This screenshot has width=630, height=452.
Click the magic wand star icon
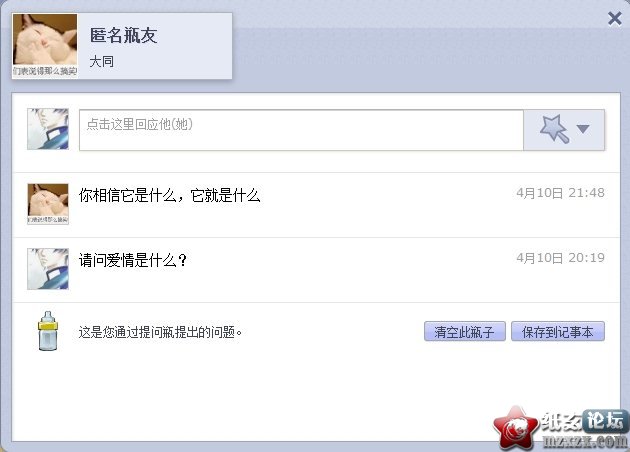click(554, 129)
